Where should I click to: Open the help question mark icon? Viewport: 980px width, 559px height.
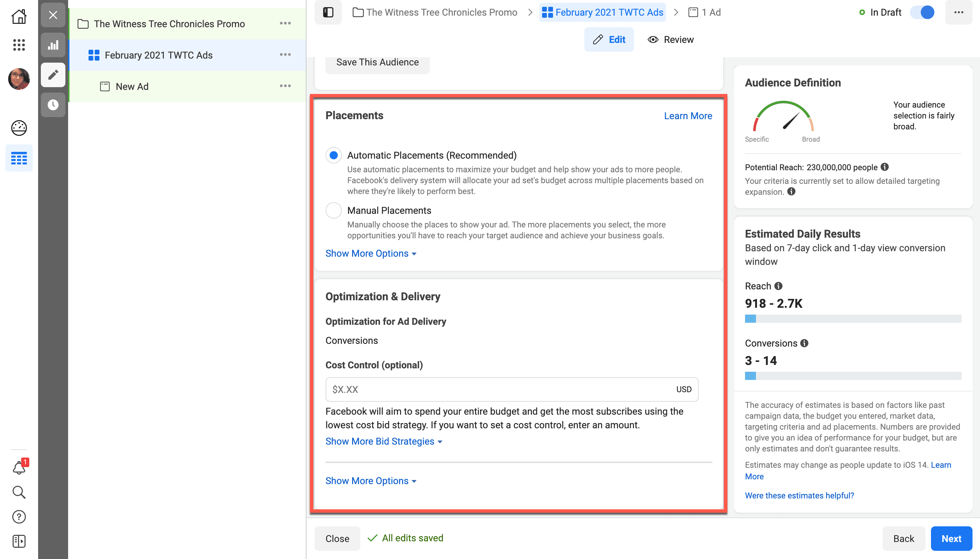pyautogui.click(x=19, y=517)
